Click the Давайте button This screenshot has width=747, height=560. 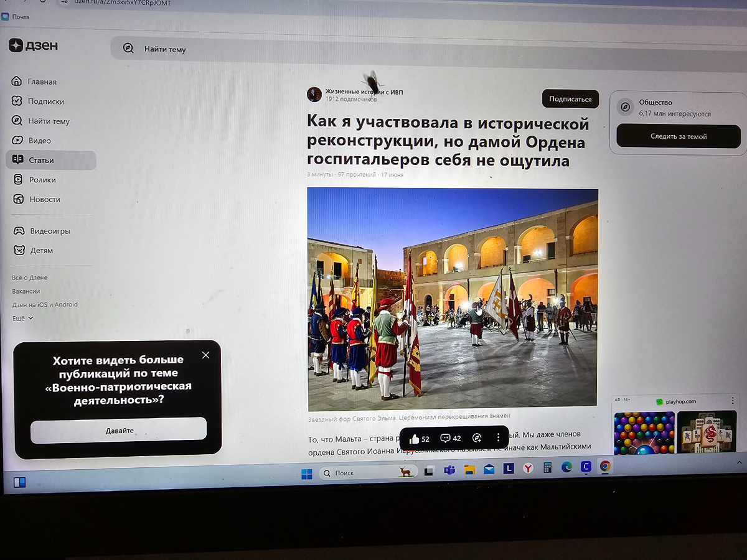coord(119,431)
